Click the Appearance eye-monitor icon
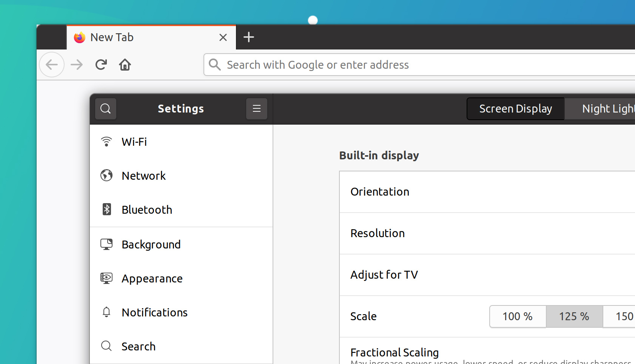This screenshot has height=364, width=635. point(106,278)
